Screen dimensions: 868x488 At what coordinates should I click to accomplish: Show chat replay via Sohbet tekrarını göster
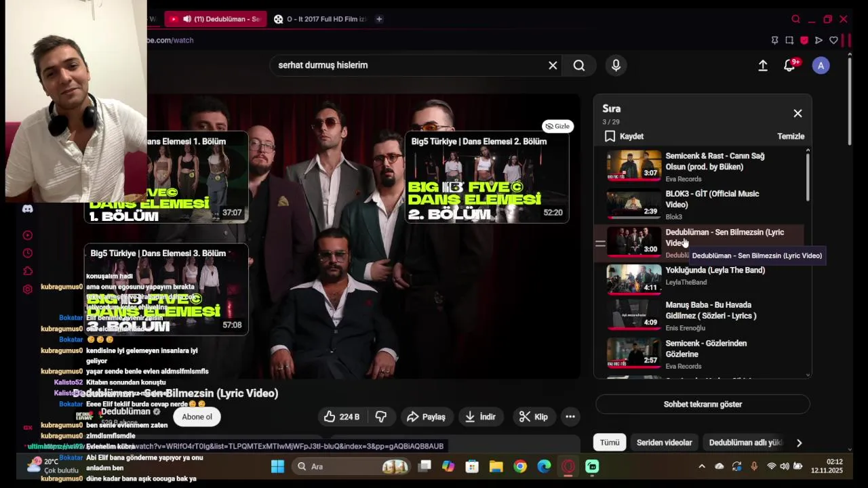(703, 404)
